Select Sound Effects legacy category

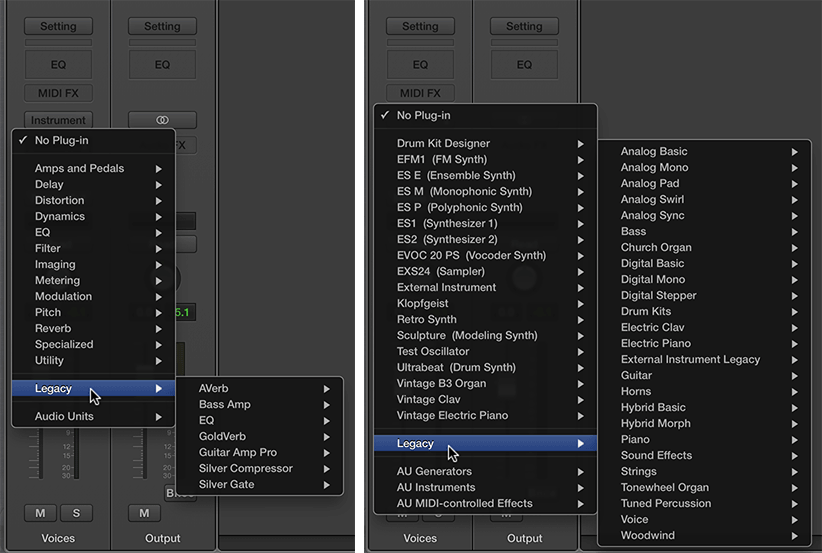click(x=704, y=456)
